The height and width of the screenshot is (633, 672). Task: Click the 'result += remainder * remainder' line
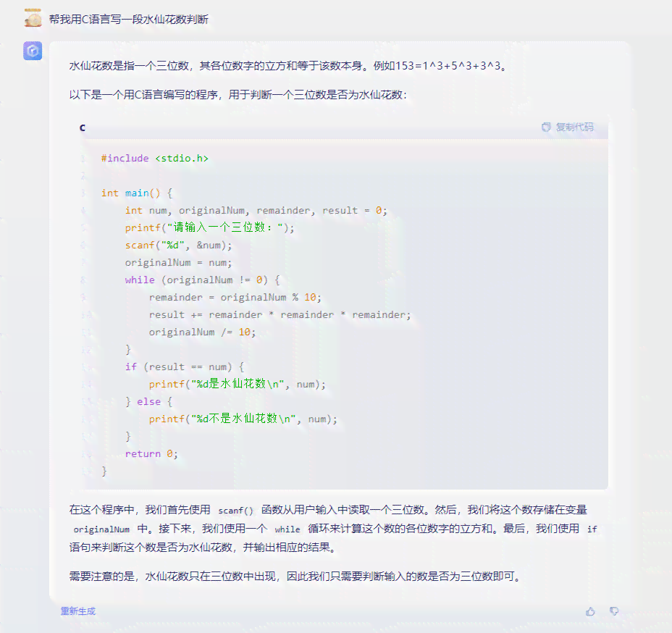(280, 315)
